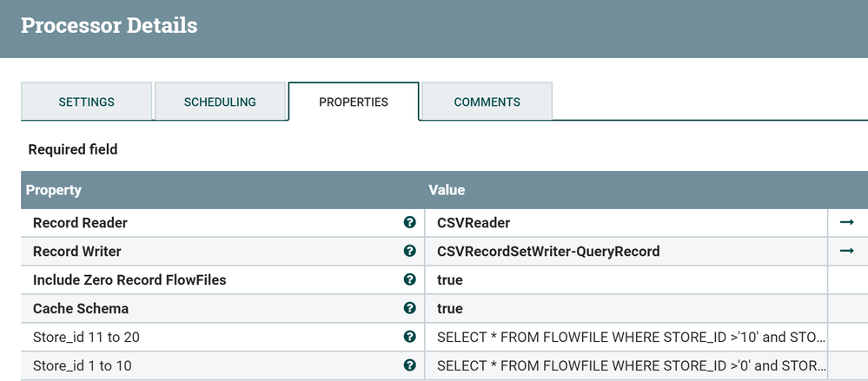Change Cache Schema true value
The image size is (868, 381).
[626, 308]
